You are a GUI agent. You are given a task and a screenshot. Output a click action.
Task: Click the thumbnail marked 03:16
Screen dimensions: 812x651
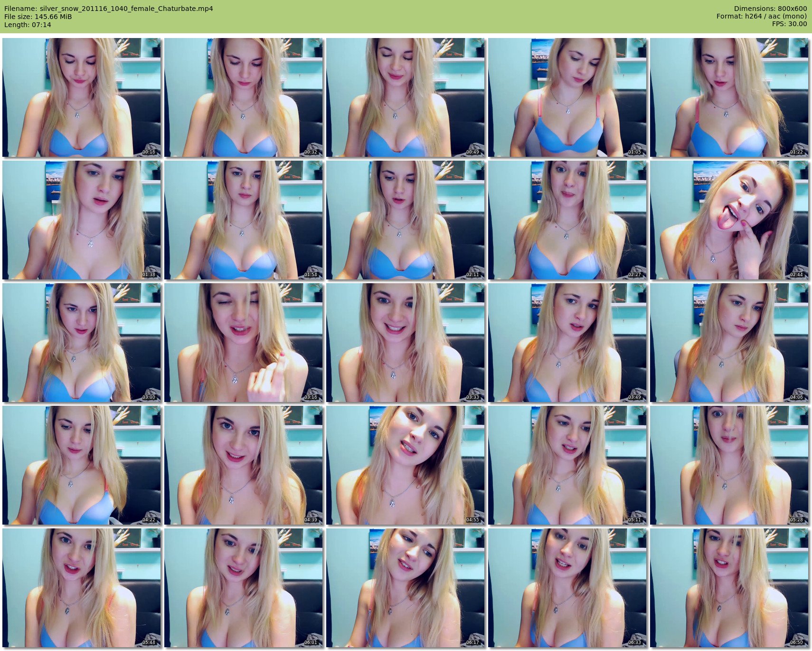(x=244, y=343)
